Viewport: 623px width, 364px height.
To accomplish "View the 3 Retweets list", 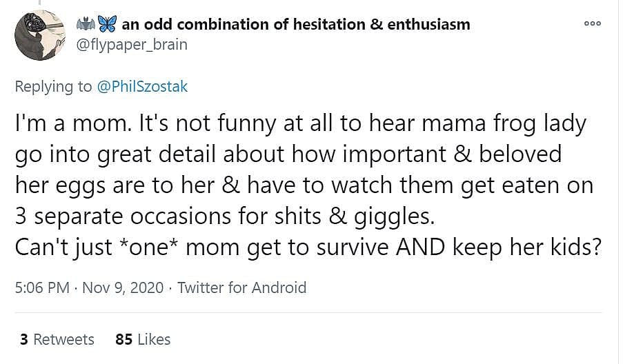I will (x=57, y=339).
